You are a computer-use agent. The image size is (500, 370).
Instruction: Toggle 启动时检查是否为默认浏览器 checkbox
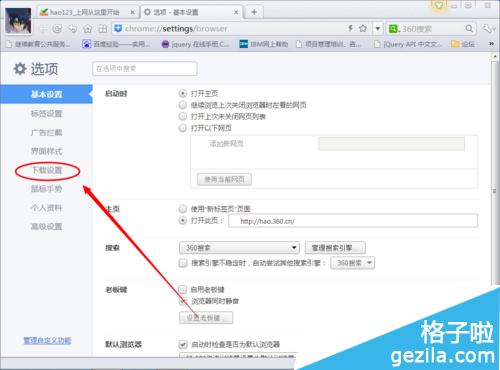pyautogui.click(x=183, y=344)
